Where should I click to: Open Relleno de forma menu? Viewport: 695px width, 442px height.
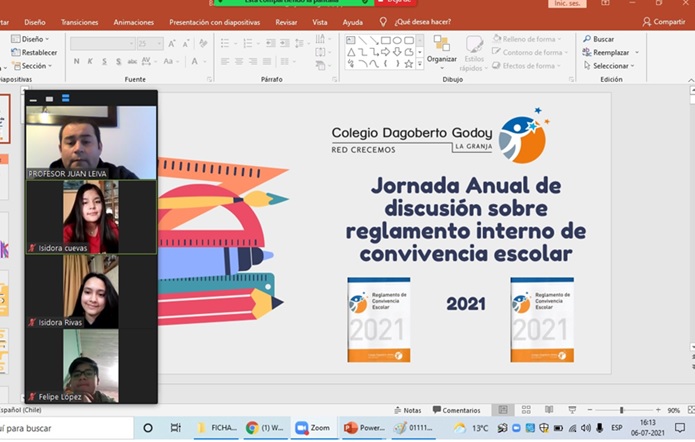click(x=527, y=39)
